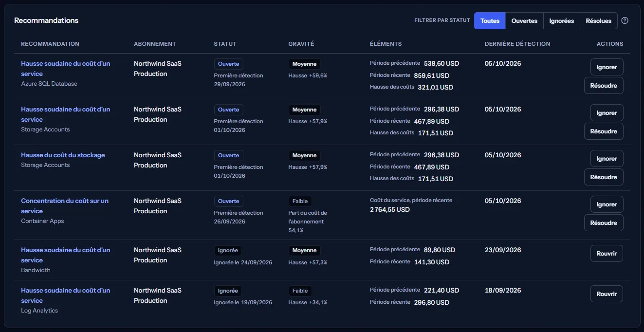Click the Dernière détection column header
The width and height of the screenshot is (644, 332).
click(517, 44)
